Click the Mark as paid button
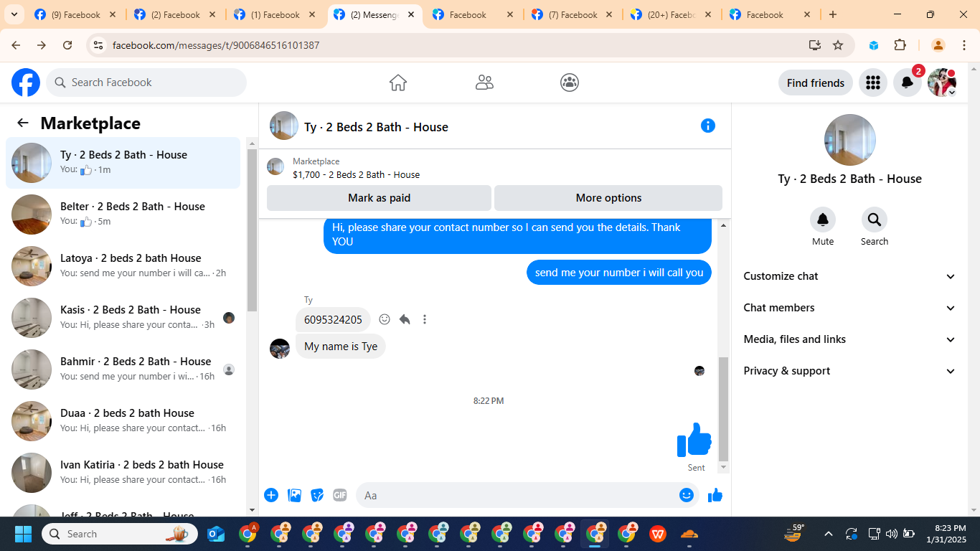The image size is (980, 551). point(379,198)
